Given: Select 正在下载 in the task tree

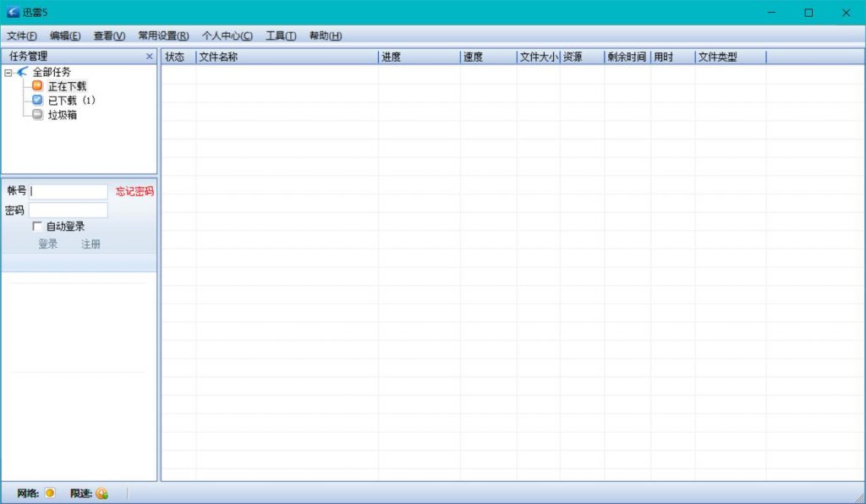Looking at the screenshot, I should (68, 86).
